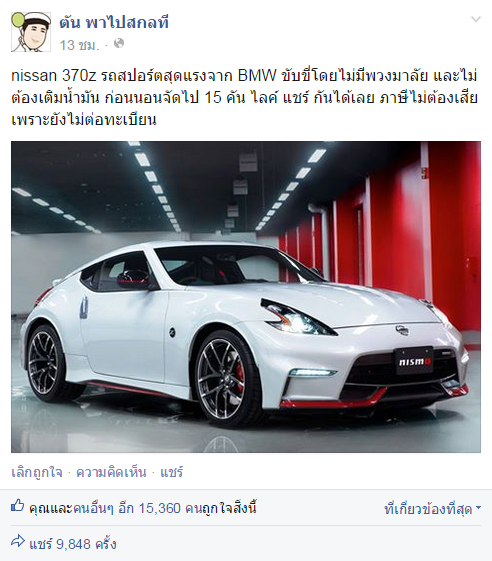Image resolution: width=492 pixels, height=561 pixels.
Task: Toggle เลิกถูกใจ to unlike the post
Action: pyautogui.click(x=37, y=472)
